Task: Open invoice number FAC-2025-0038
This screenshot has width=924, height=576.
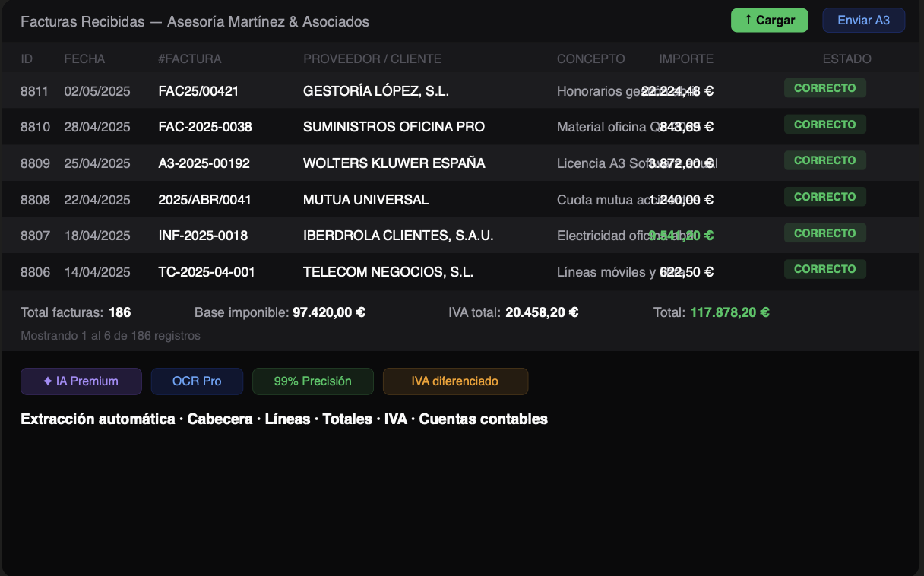Action: tap(205, 127)
